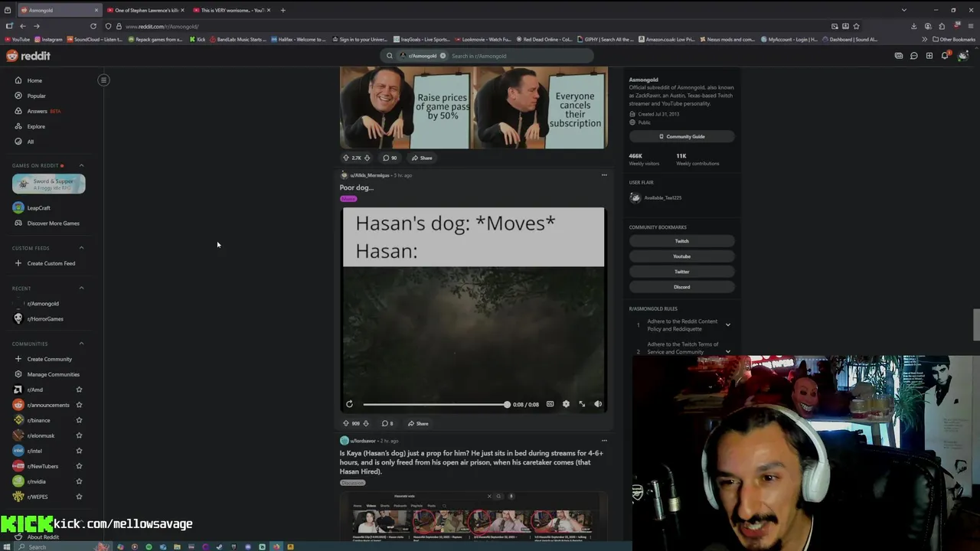Screen dimensions: 980x551
Task: Favorite r/announcements with the star
Action: pyautogui.click(x=79, y=405)
